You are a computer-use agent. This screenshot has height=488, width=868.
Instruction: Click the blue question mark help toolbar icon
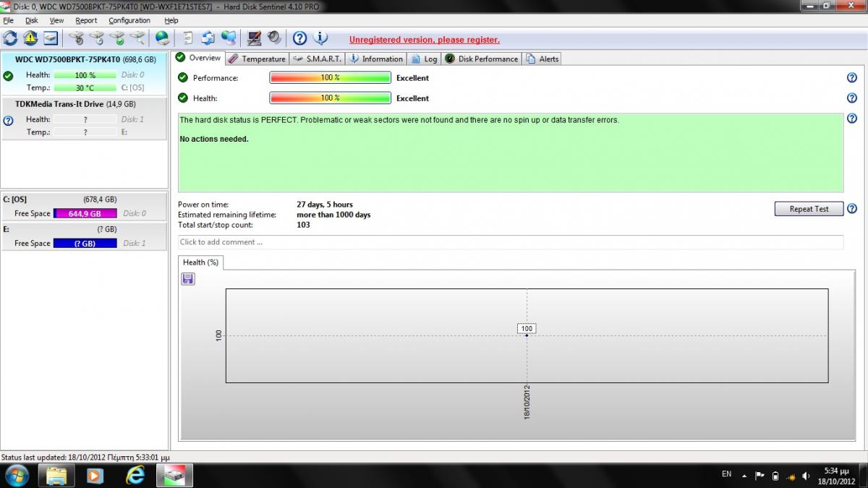[299, 38]
